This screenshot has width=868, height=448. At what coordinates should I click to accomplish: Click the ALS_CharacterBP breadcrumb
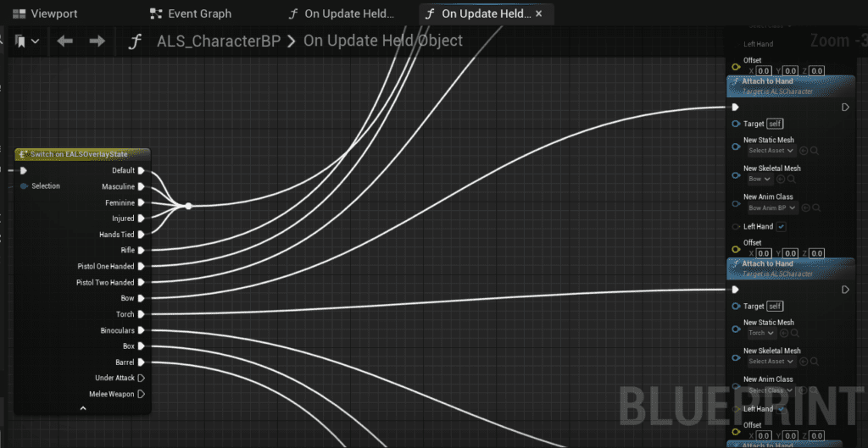pyautogui.click(x=219, y=41)
